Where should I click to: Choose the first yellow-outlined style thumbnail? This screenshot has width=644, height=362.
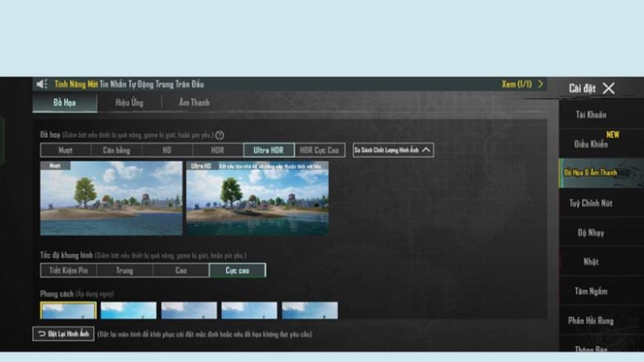coord(68,311)
